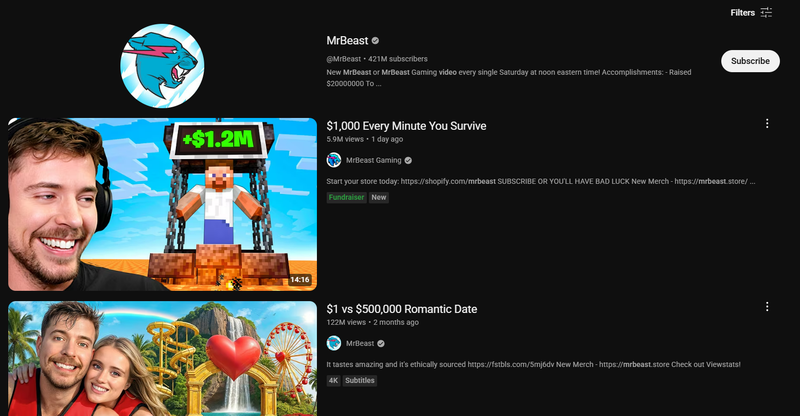Click MrBeast Gaming small channel avatar
Viewport: 800px width, 416px height.
point(334,160)
